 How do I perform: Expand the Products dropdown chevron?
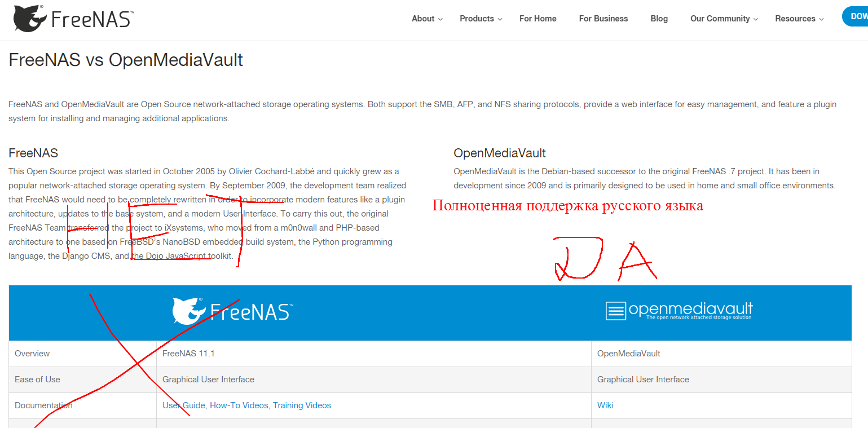pyautogui.click(x=500, y=19)
